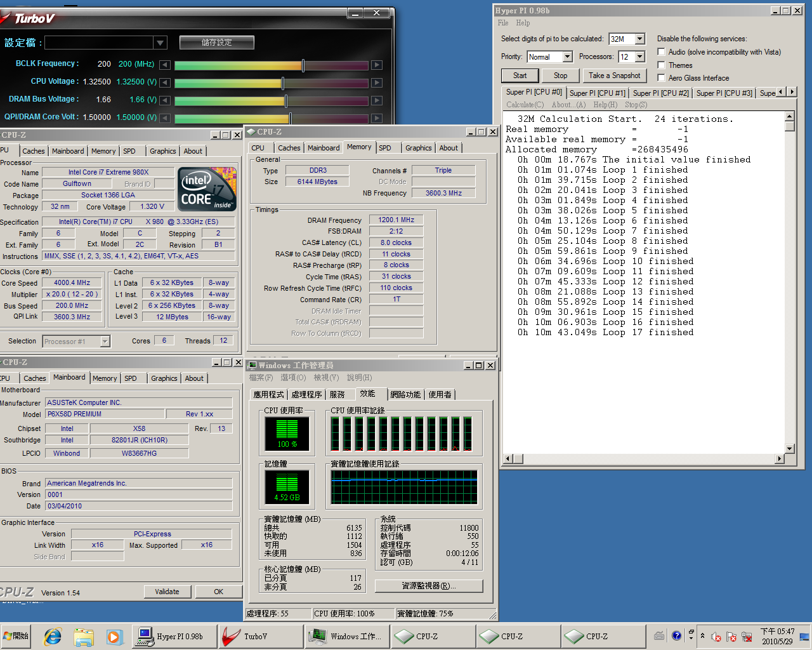Viewport: 812px width, 650px height.
Task: Open Windows Explorer folder icon in taskbar
Action: tap(83, 636)
